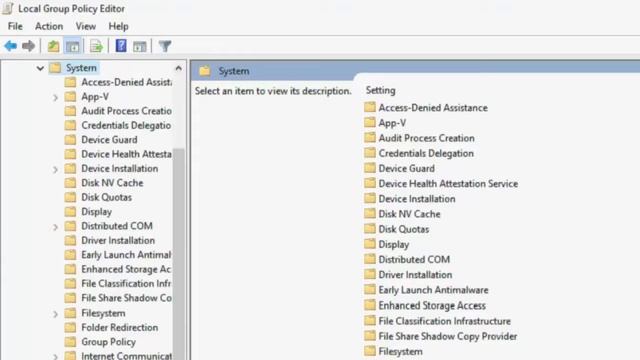Viewport: 640px width, 360px height.
Task: Click folder icon beside Access-Denied Assistance in list
Action: click(370, 107)
